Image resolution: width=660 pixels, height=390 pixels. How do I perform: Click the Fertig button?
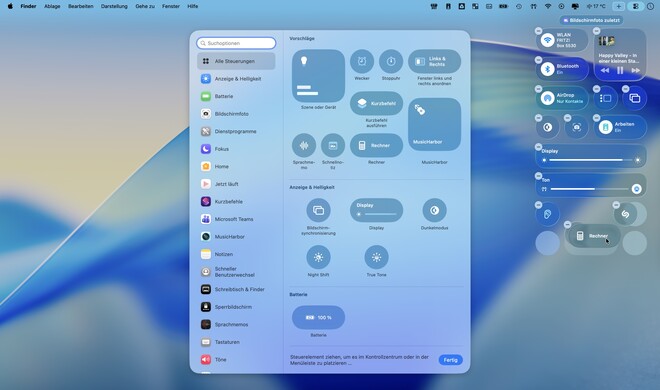pos(450,360)
